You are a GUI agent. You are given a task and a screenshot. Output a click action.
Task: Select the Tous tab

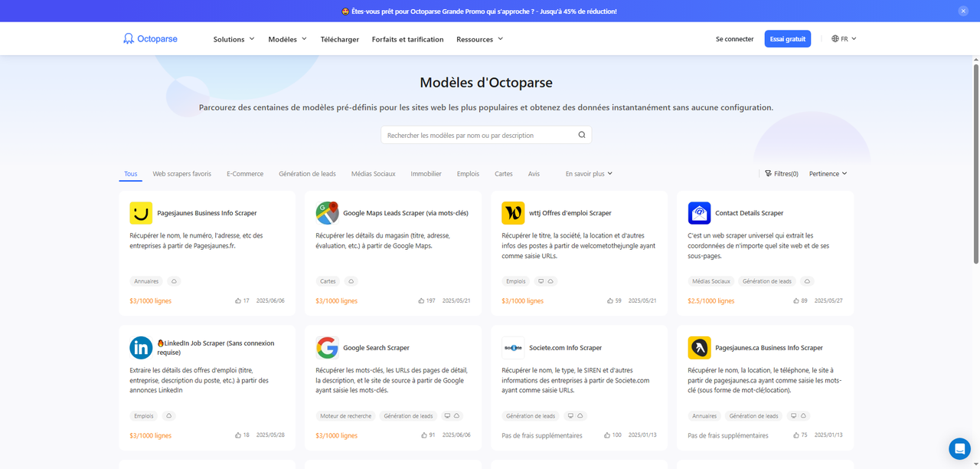tap(131, 174)
